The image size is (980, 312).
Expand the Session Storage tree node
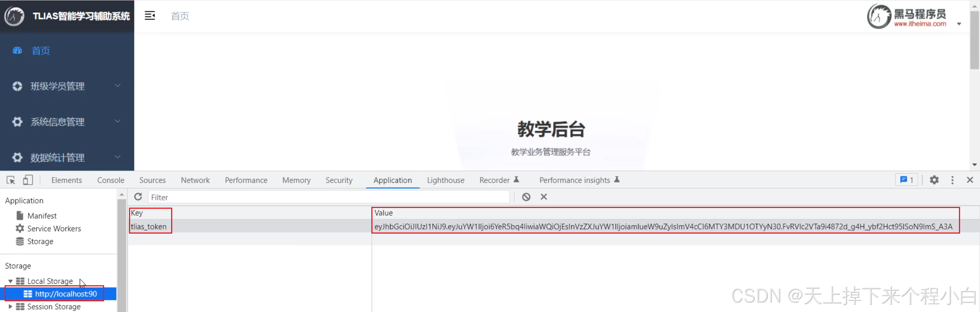tap(10, 307)
